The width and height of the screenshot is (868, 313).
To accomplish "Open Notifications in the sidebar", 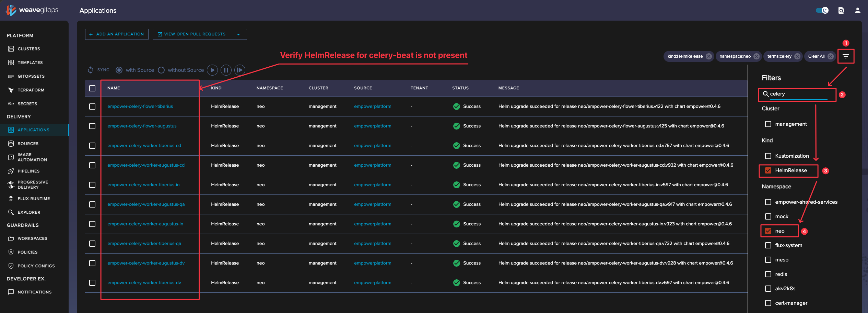I will (34, 292).
